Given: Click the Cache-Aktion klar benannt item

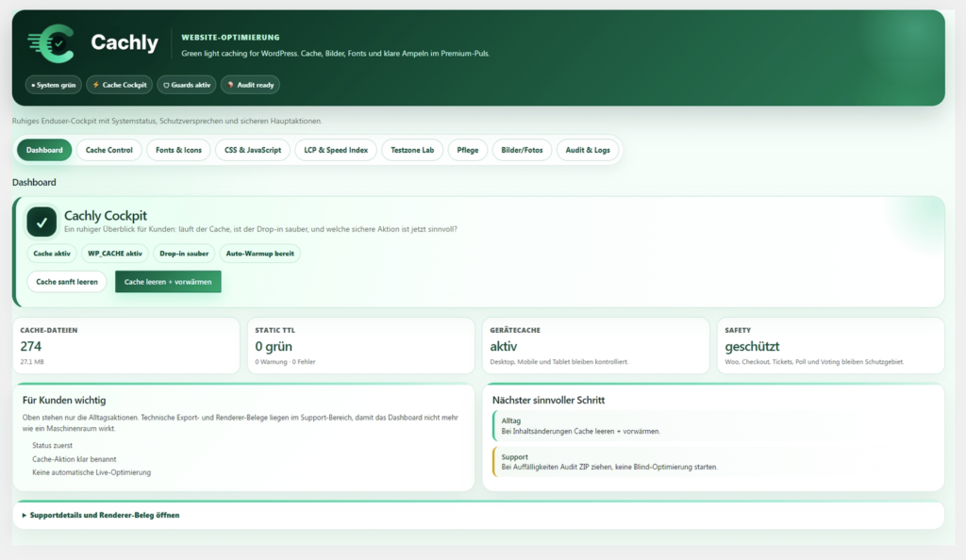Looking at the screenshot, I should click(x=74, y=459).
